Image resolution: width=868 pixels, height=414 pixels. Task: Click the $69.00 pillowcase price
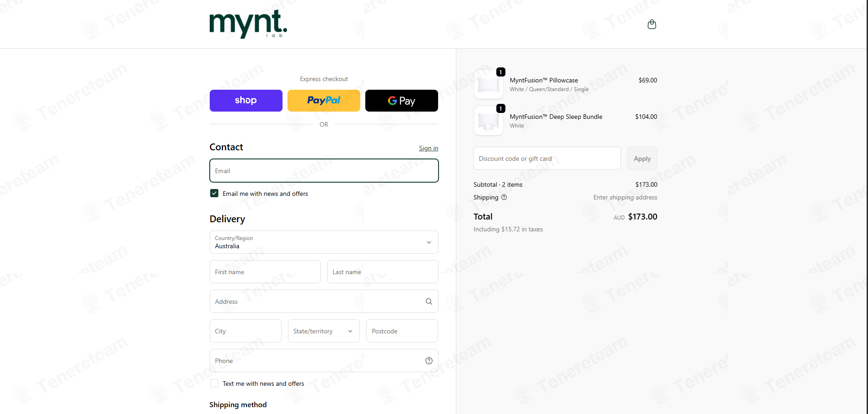(x=648, y=80)
